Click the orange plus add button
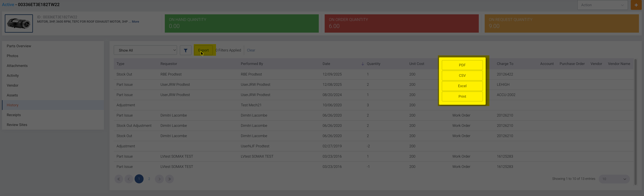This screenshot has height=196, width=644. pos(636,5)
